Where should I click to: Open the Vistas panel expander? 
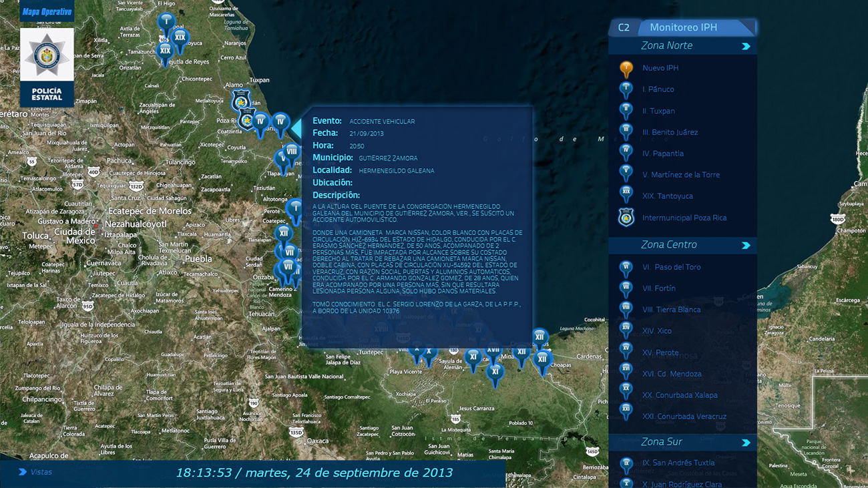click(x=23, y=472)
